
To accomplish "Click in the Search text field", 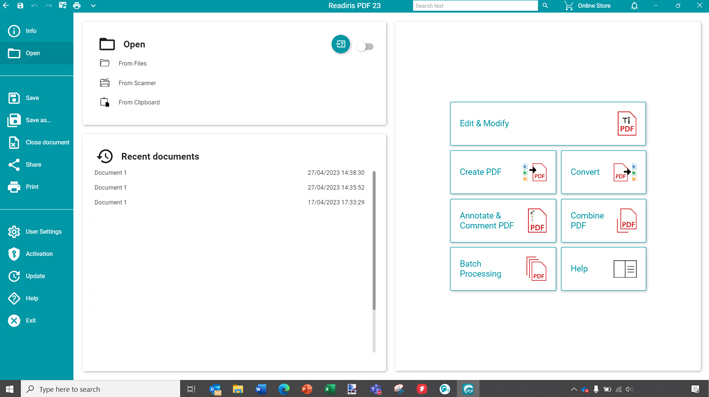I will [x=475, y=6].
